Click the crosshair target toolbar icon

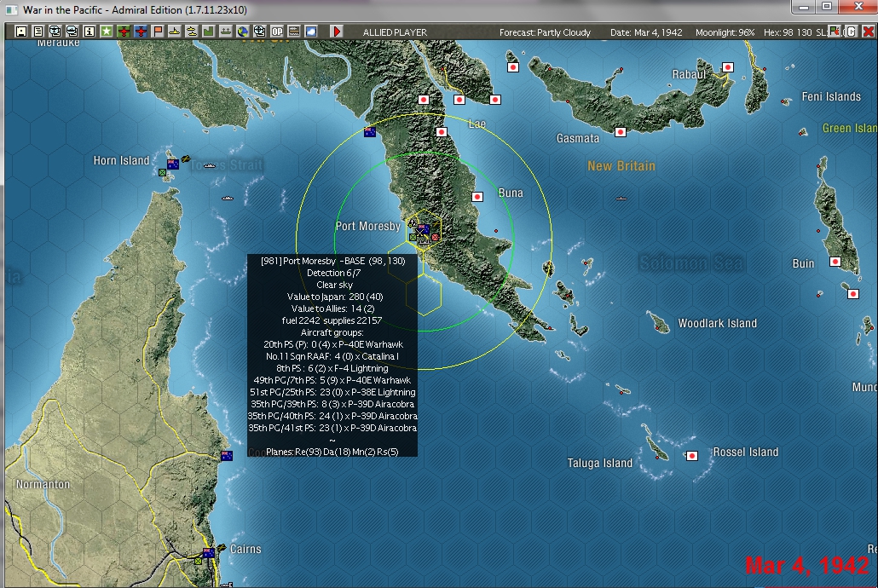click(260, 32)
